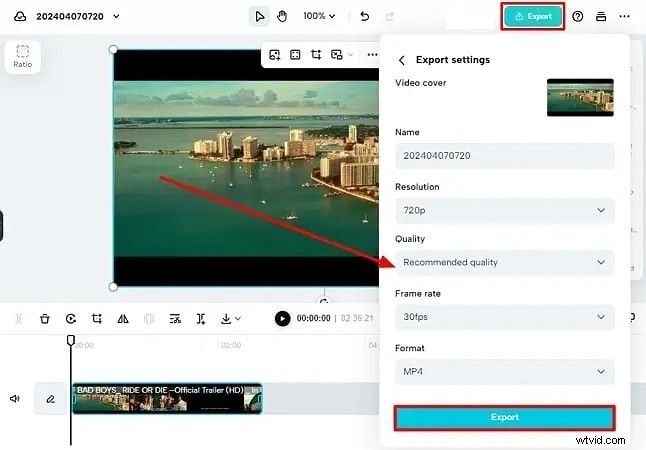Open the top-right more options menu
This screenshot has width=646, height=450.
(625, 16)
